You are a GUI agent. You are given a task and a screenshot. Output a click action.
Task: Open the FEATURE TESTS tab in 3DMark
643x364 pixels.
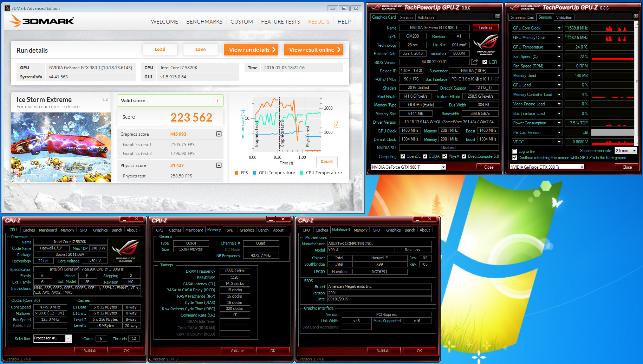tap(280, 22)
